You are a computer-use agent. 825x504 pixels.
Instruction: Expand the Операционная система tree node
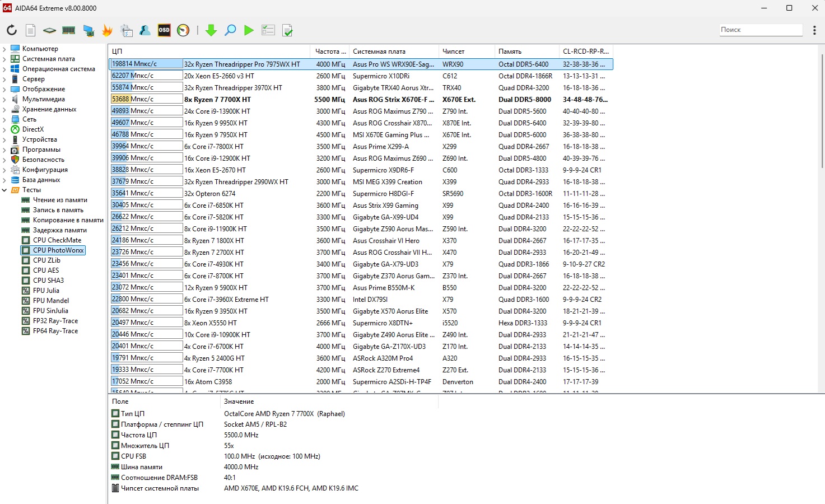point(4,69)
